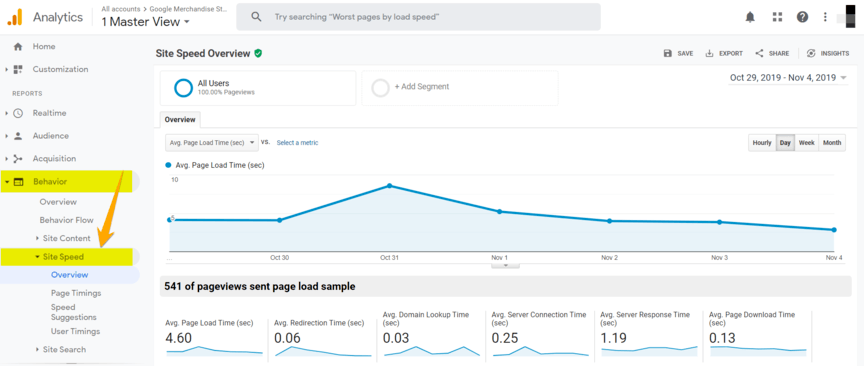This screenshot has width=864, height=366.
Task: Click the Oct 31 peak data point
Action: pyautogui.click(x=390, y=186)
